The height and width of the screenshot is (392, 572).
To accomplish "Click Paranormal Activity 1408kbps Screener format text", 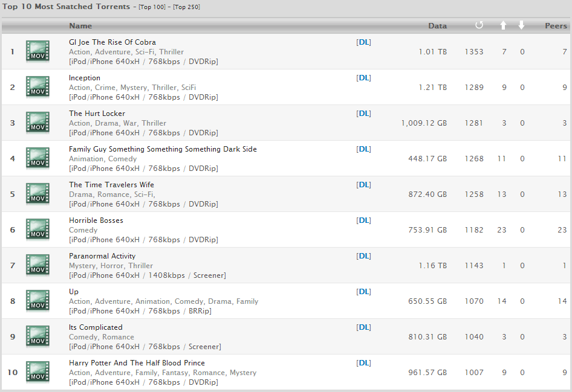I will (148, 276).
